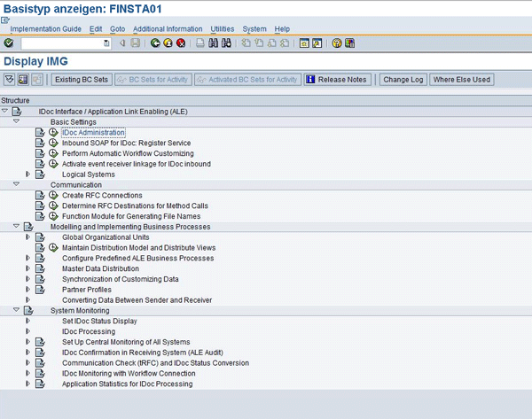Click the green Enter checkmark icon
The height and width of the screenshot is (419, 532).
pyautogui.click(x=8, y=43)
